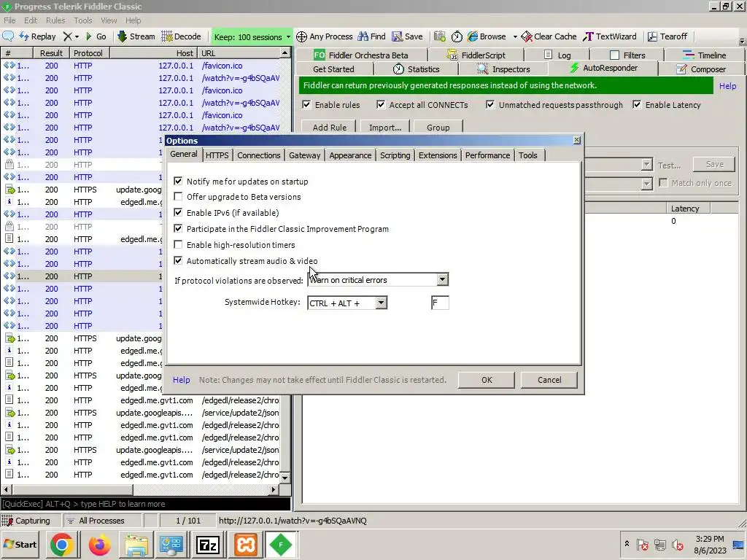
Task: Expand the Browse dropdown arrow
Action: (514, 36)
